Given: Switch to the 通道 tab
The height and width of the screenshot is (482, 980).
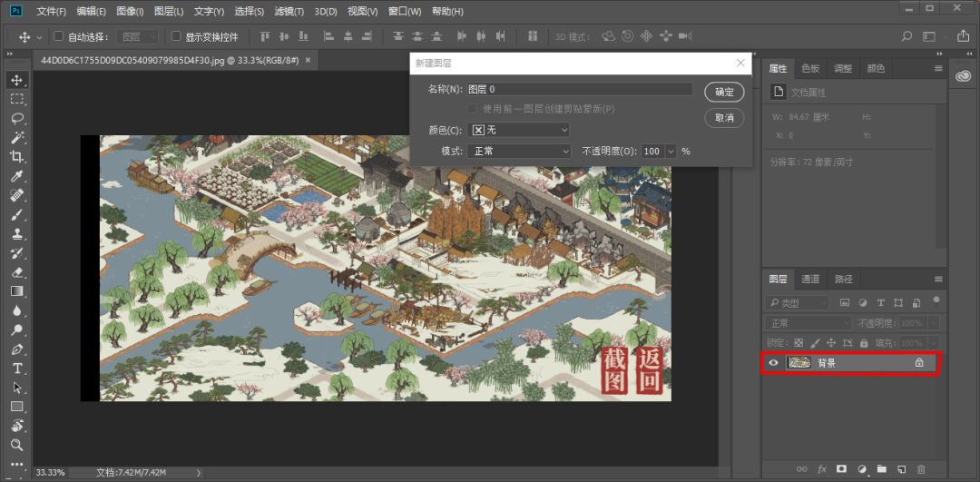Looking at the screenshot, I should coord(810,279).
